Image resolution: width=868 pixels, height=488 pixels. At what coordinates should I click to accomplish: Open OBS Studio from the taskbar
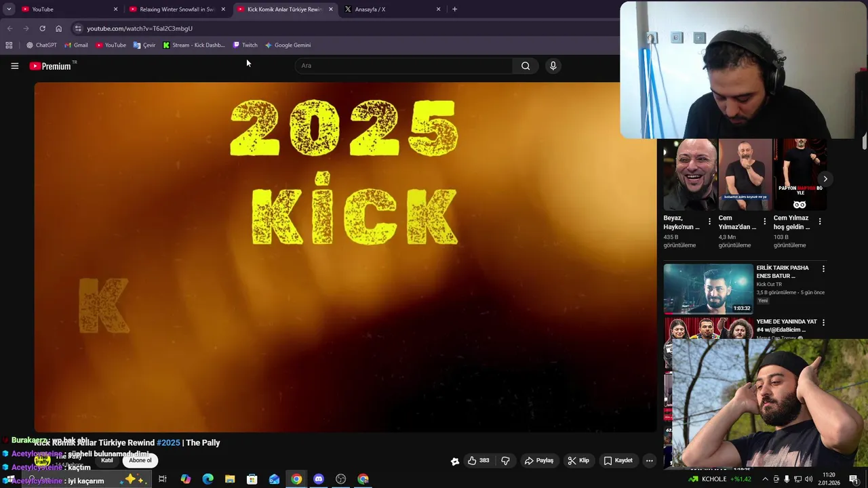(x=340, y=479)
